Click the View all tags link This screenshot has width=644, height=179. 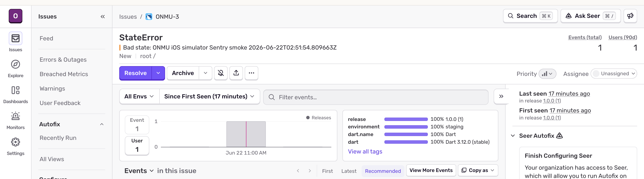[x=365, y=152]
